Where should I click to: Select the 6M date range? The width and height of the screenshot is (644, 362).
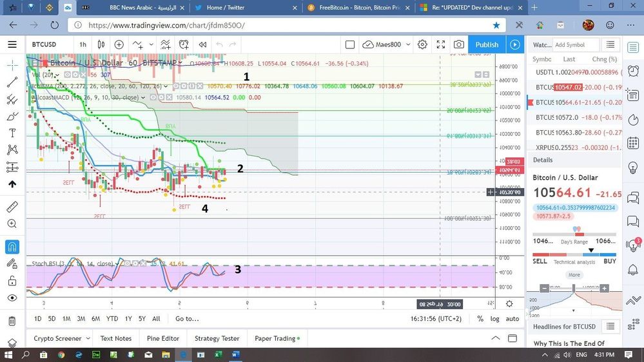[95, 318]
